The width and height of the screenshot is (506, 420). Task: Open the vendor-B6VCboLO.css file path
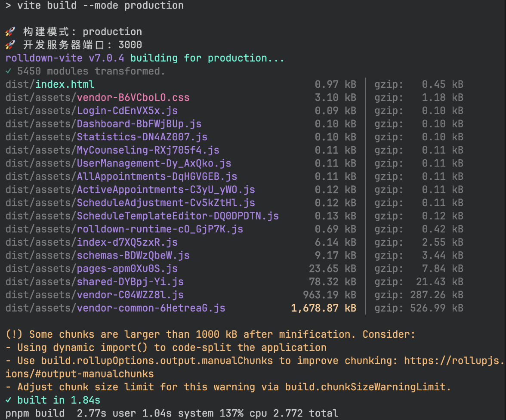click(133, 98)
